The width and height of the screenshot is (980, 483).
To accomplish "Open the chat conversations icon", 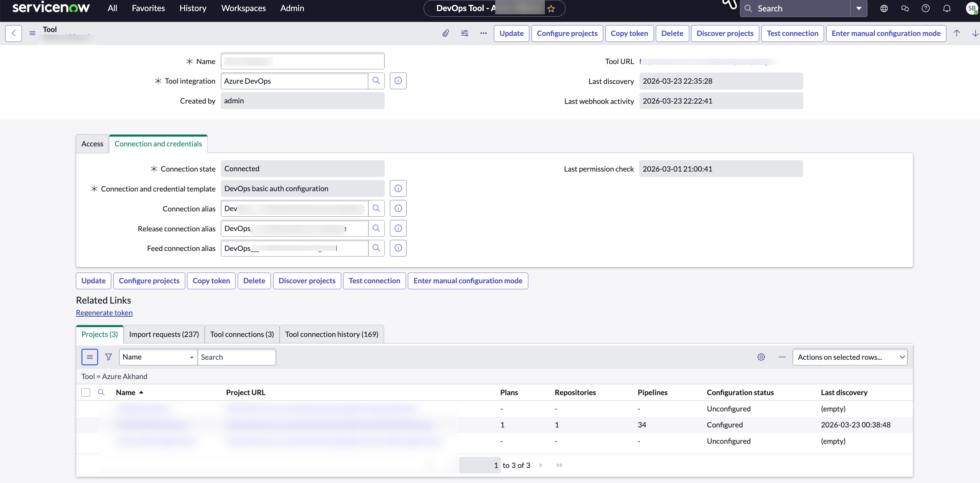I will click(905, 8).
